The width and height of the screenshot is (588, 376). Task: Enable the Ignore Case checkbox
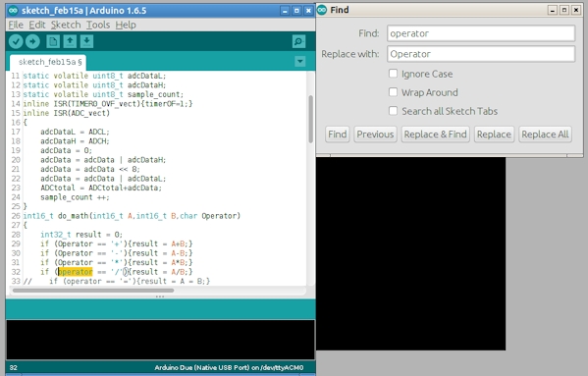coord(393,74)
